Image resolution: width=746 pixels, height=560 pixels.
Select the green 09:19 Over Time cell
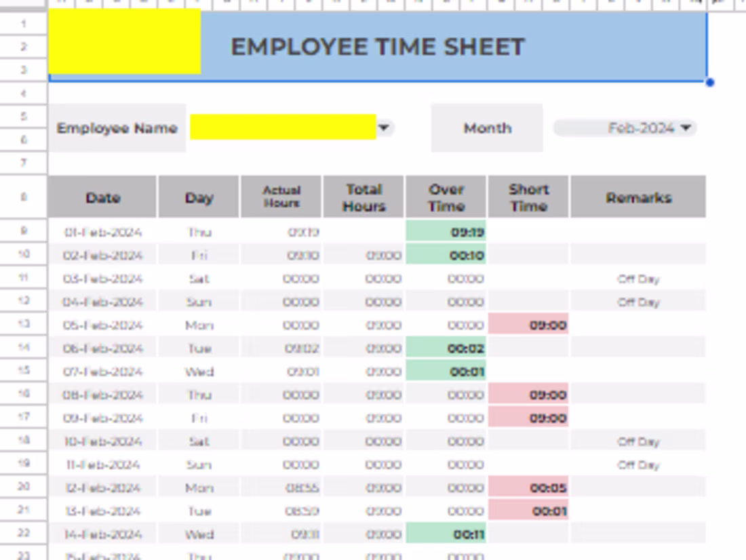point(446,231)
